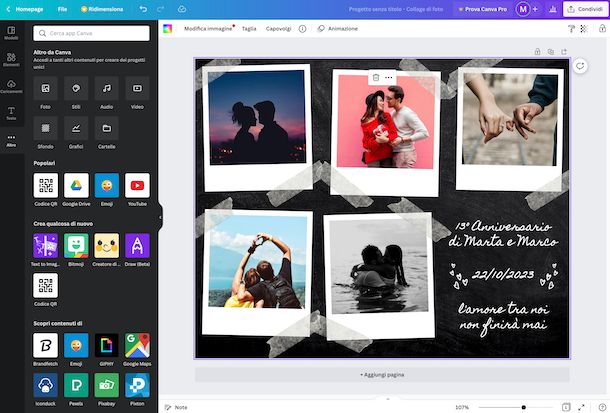Add a new page via export-page icon

564,51
